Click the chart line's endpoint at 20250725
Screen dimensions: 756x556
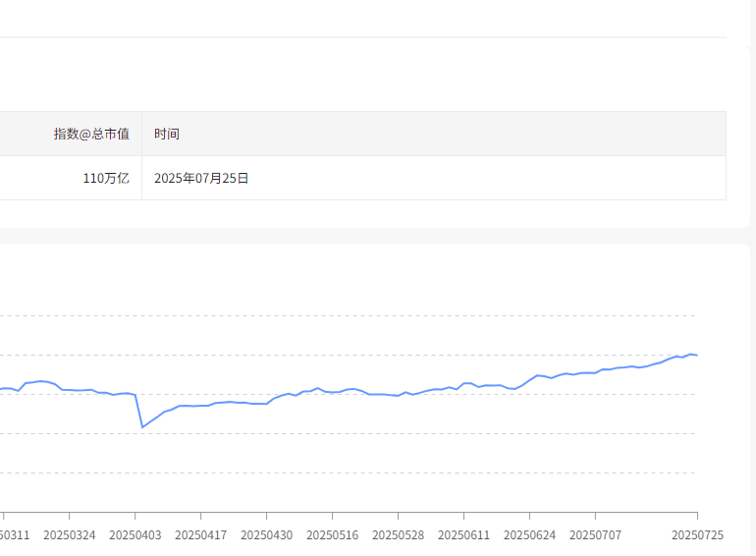[x=697, y=356]
